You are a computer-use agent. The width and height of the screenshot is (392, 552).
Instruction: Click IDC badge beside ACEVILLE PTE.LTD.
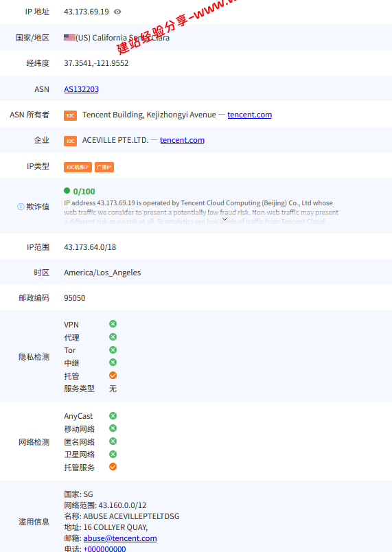(x=71, y=141)
